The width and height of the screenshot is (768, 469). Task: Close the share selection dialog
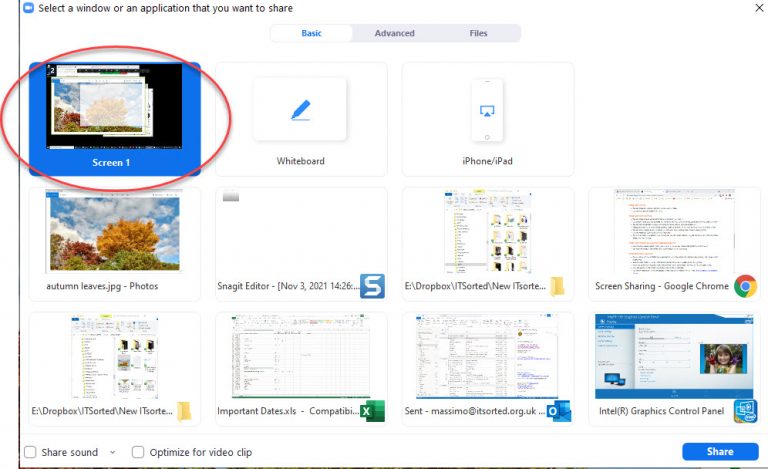[x=759, y=8]
